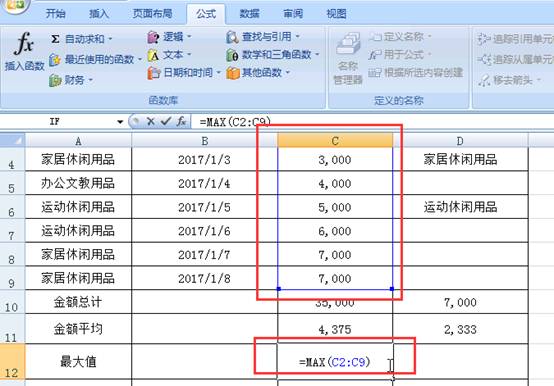Click the cell showing 3,000
Image resolution: width=554 pixels, height=386 pixels.
coord(335,159)
